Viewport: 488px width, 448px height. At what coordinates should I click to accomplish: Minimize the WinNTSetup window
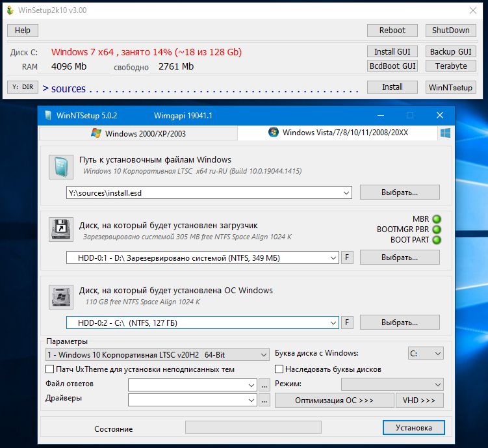(381, 116)
